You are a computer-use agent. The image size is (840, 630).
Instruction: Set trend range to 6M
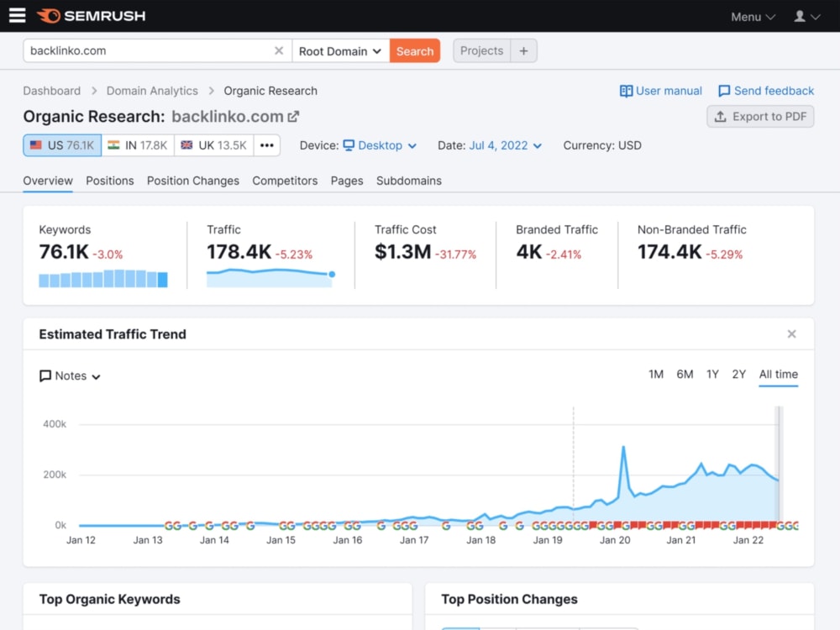[x=685, y=375]
